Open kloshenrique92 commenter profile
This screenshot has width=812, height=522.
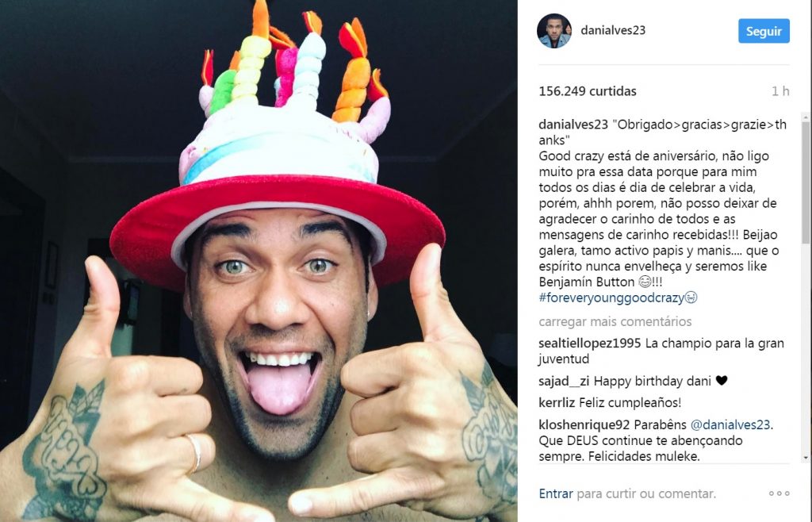pos(584,424)
